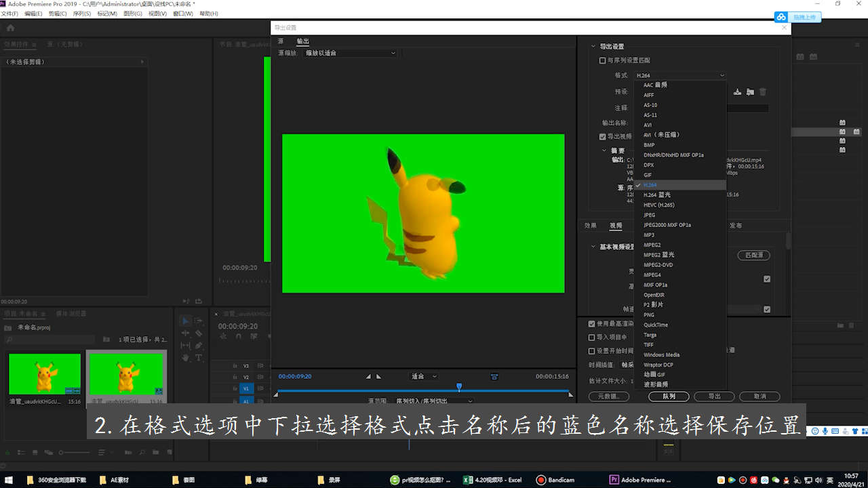Open the 360 browser download folder in taskbar
This screenshot has width=868, height=488.
tap(57, 480)
